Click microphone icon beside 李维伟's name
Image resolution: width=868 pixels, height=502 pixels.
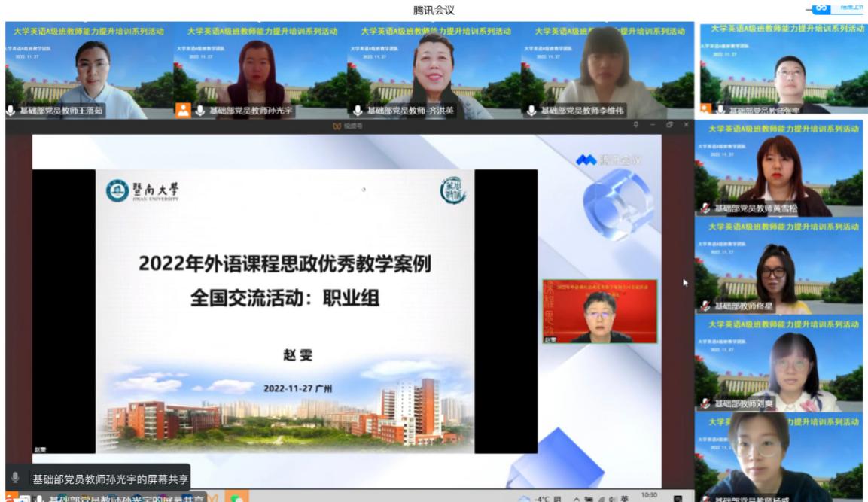(x=531, y=111)
